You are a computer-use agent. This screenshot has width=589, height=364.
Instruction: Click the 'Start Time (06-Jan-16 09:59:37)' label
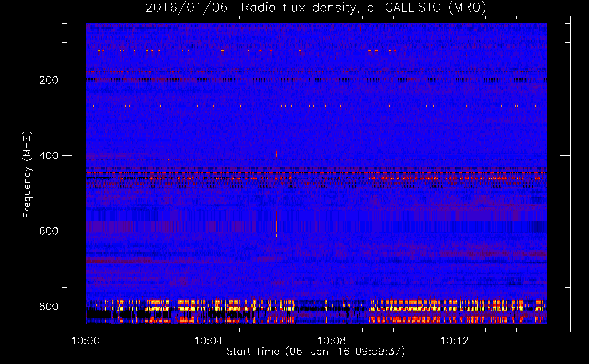point(316,352)
